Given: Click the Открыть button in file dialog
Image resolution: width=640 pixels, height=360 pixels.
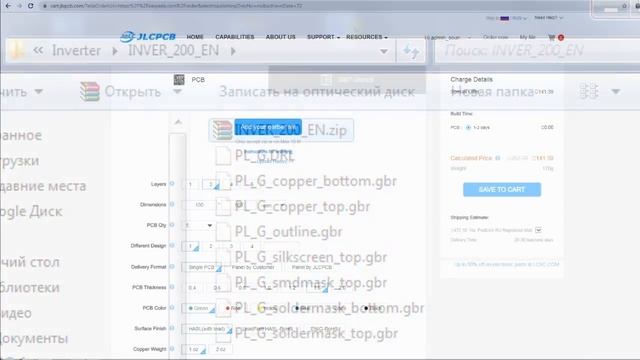Looking at the screenshot, I should pos(133,91).
